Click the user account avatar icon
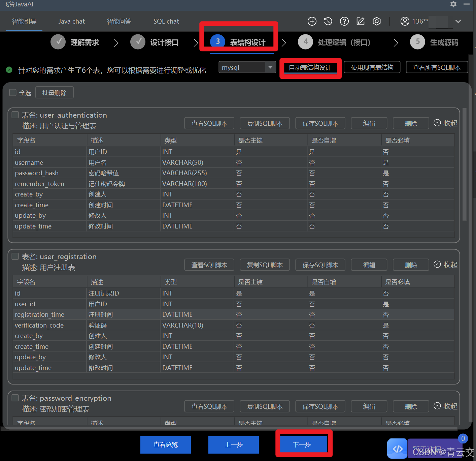This screenshot has height=461, width=476. point(405,21)
